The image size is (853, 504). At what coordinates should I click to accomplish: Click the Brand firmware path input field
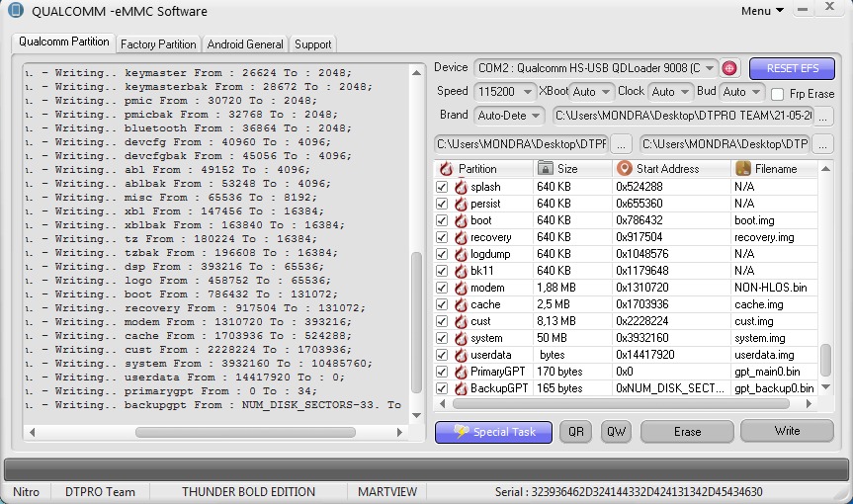683,116
